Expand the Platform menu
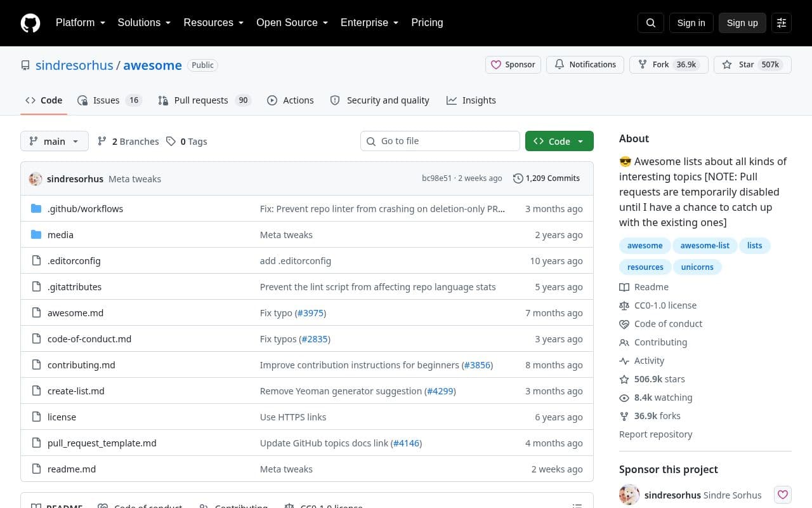Viewport: 812px width, 508px height. 81,23
